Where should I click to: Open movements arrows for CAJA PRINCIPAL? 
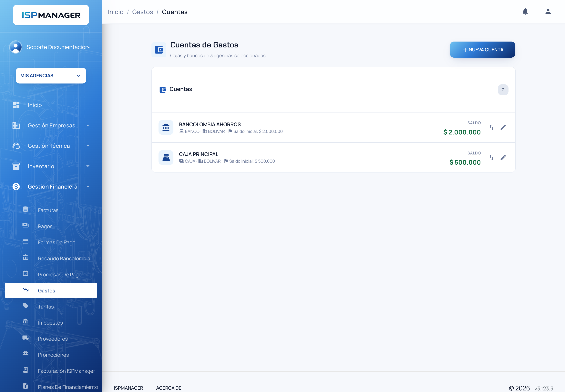pos(491,158)
